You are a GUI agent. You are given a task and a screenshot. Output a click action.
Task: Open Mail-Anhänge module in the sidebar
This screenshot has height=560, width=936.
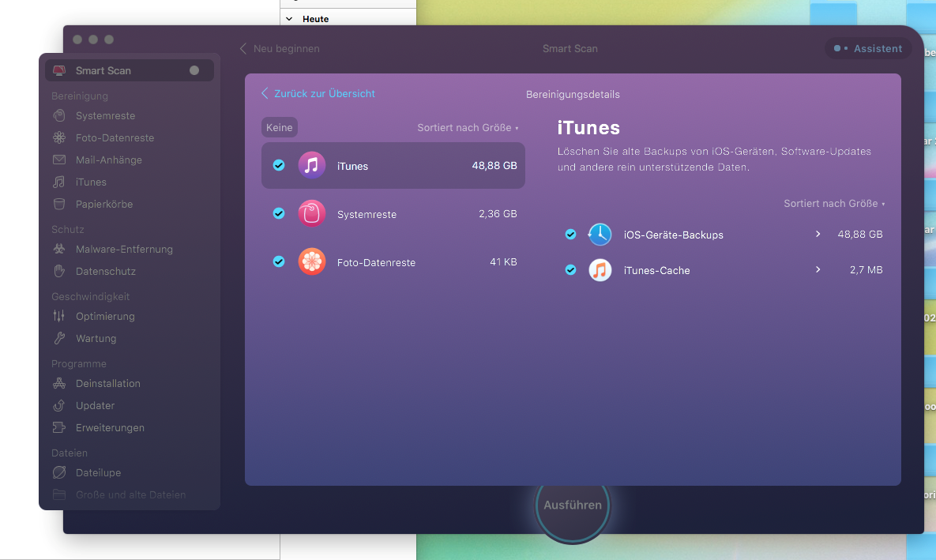(x=129, y=160)
